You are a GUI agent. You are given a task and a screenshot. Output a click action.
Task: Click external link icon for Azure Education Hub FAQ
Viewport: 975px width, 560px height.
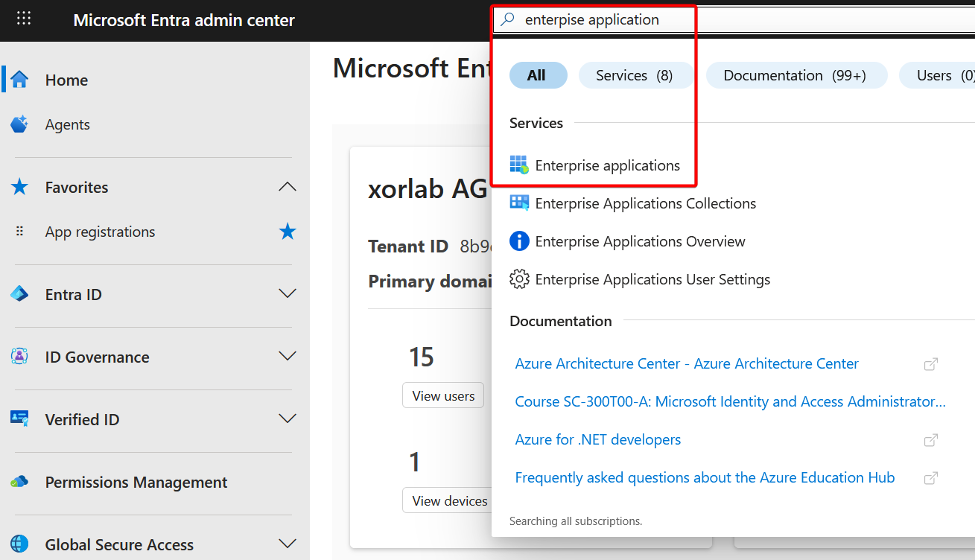point(930,478)
